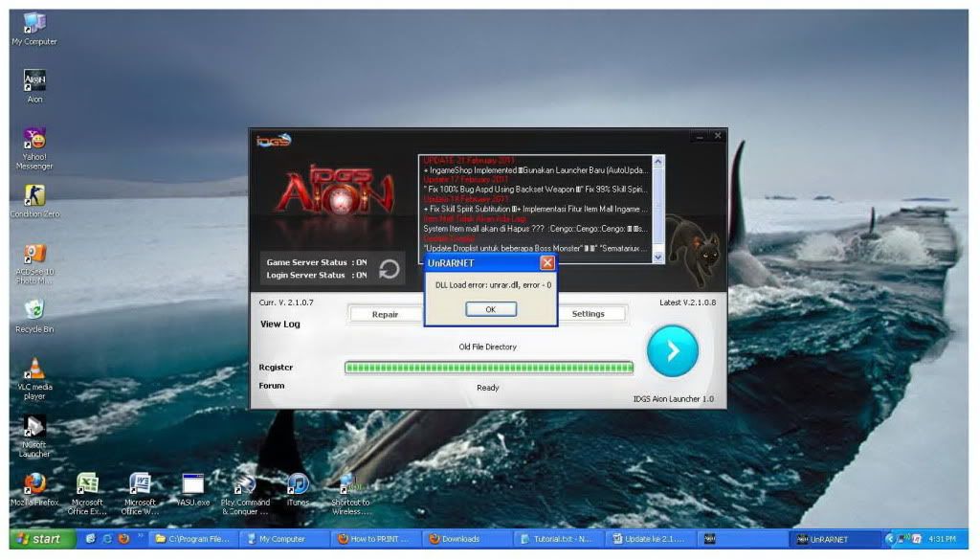Open the Aion desktop shortcut
980x560 pixels.
click(34, 81)
